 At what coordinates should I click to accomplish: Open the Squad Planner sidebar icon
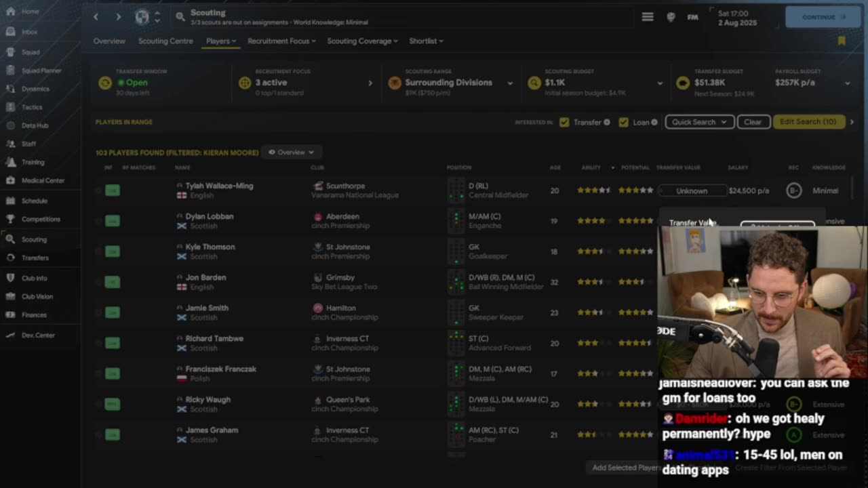tap(10, 70)
